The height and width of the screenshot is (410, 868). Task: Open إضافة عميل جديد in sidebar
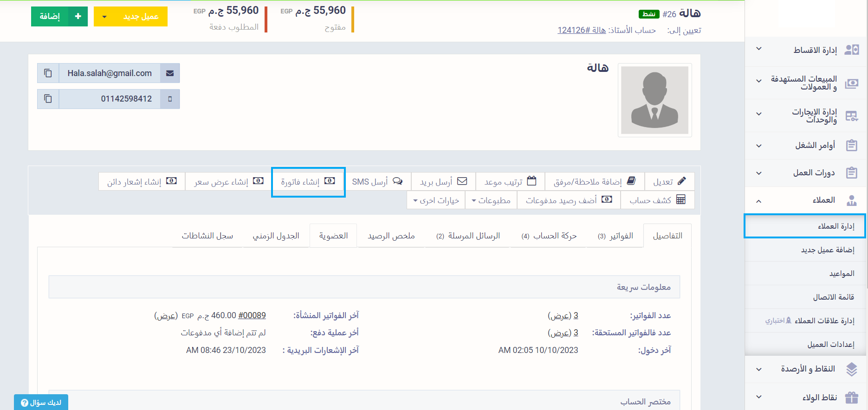[x=827, y=250]
